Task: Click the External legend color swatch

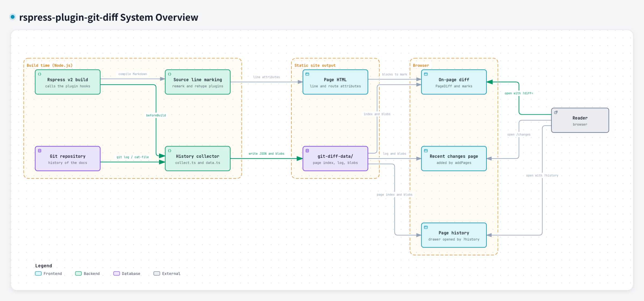Action: click(x=157, y=274)
